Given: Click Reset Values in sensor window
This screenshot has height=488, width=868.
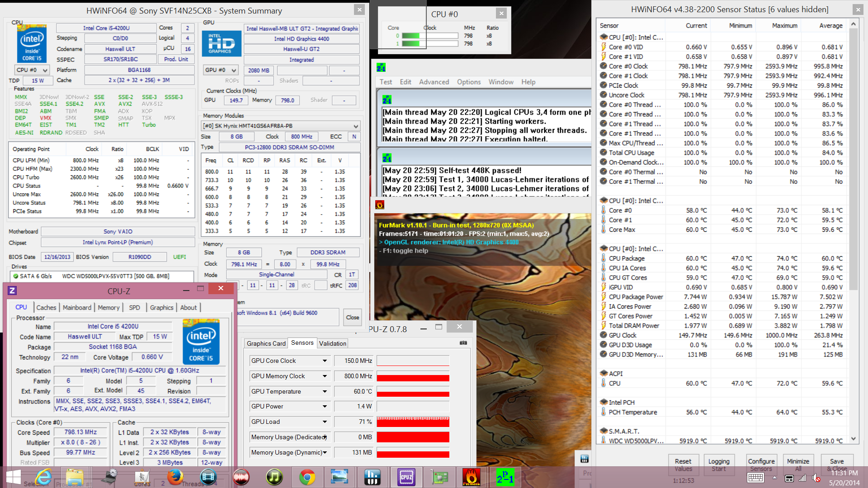Looking at the screenshot, I should point(683,464).
